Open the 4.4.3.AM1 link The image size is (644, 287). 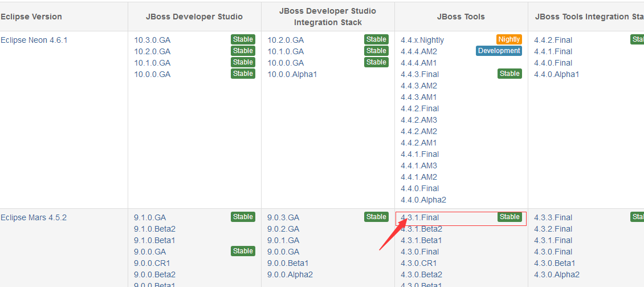tap(419, 97)
